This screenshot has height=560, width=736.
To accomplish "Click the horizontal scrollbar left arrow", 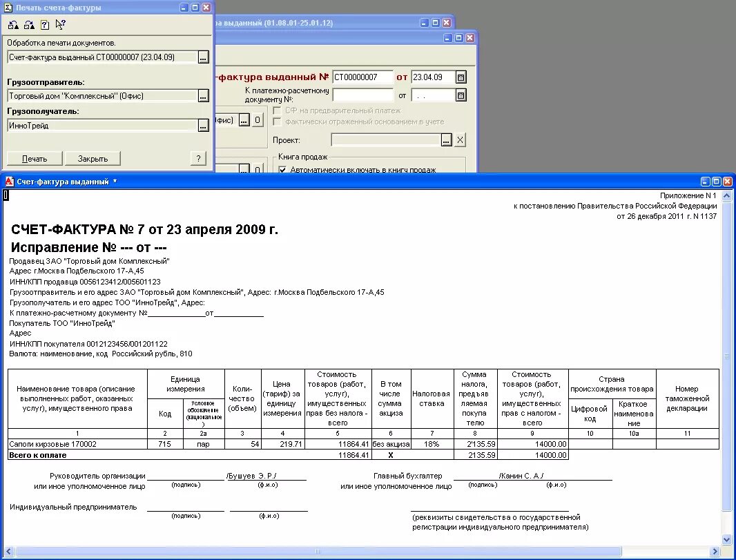I will (x=8, y=551).
